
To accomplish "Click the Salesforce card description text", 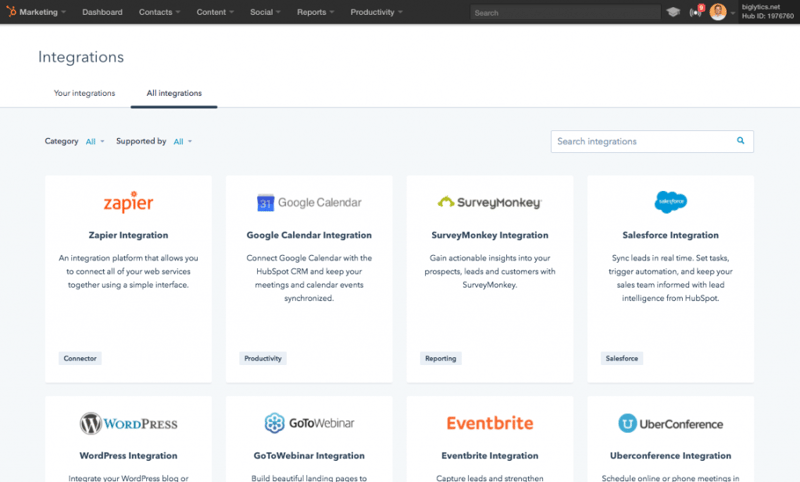I will coord(670,278).
